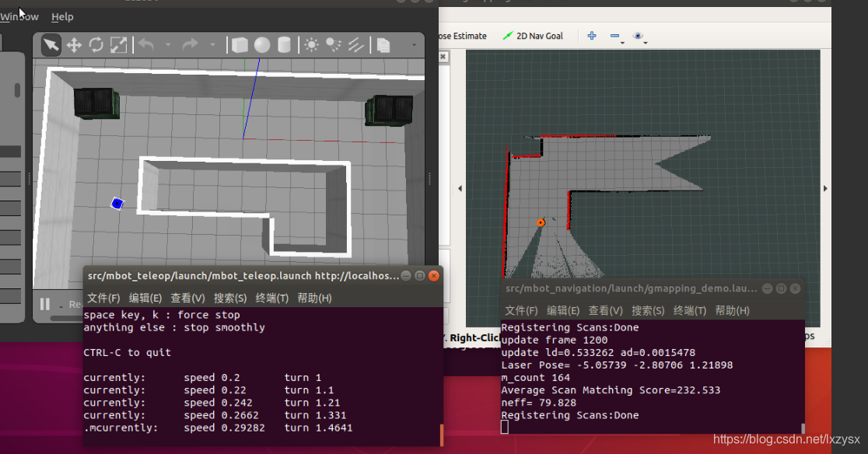
Task: Select the 2D Nav Goal tool in RViz
Action: (x=533, y=36)
